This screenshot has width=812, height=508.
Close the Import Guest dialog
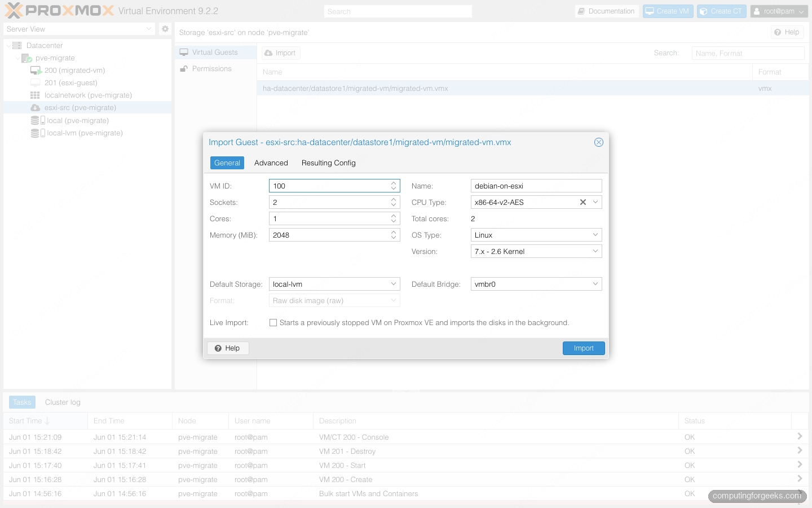pyautogui.click(x=599, y=142)
